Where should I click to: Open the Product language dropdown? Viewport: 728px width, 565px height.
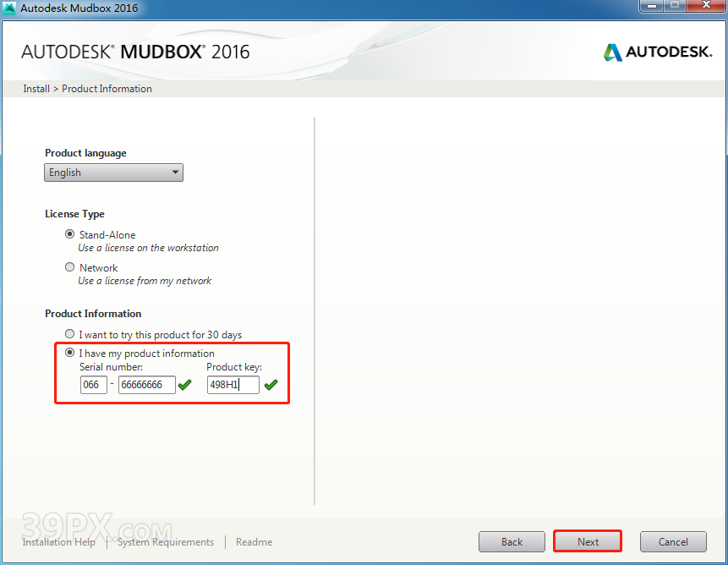click(113, 173)
